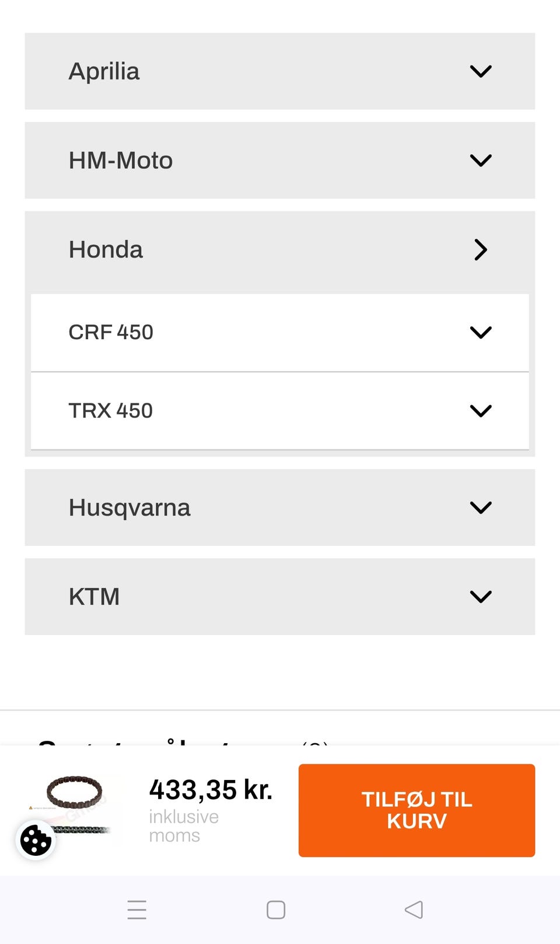Expand TRX 450 model chevron
The height and width of the screenshot is (944, 560).
481,410
